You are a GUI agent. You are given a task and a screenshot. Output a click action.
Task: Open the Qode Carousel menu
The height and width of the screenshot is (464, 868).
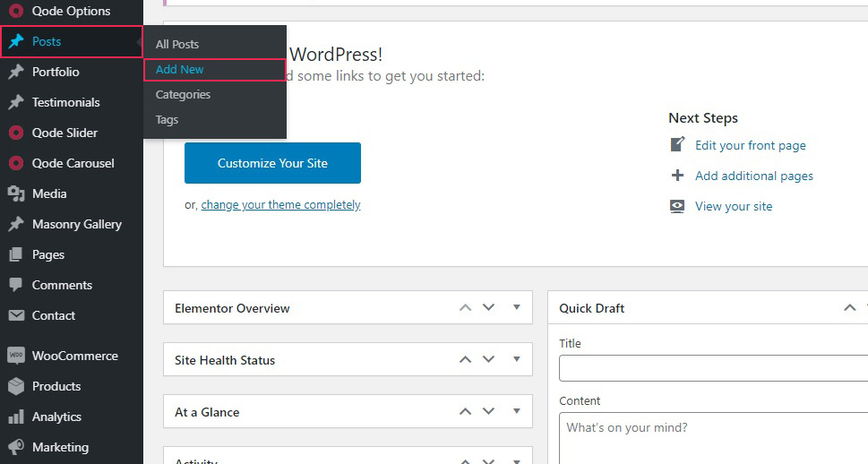(x=72, y=163)
